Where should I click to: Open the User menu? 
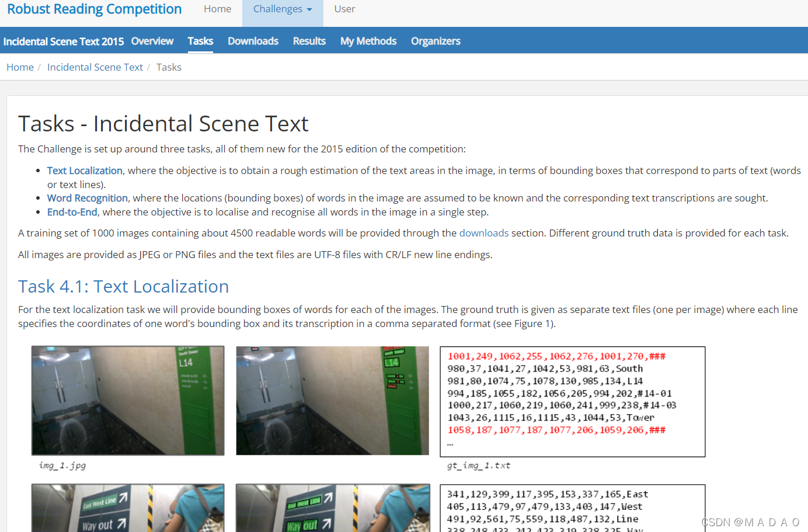344,9
